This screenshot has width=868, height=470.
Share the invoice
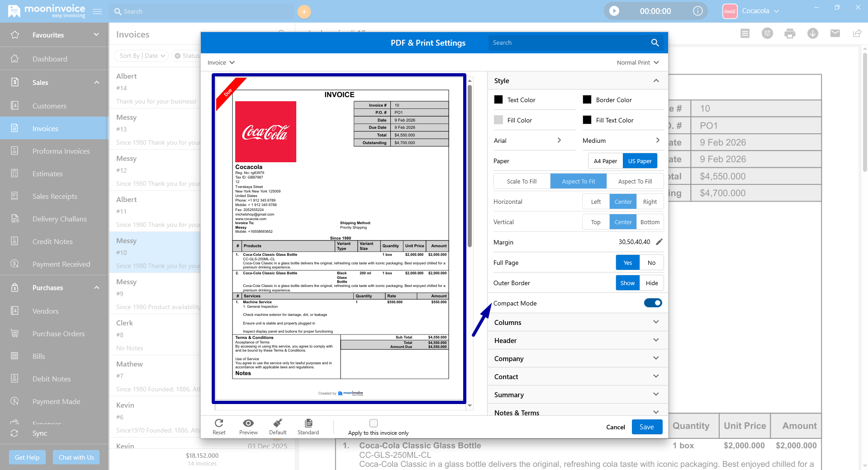pyautogui.click(x=857, y=33)
